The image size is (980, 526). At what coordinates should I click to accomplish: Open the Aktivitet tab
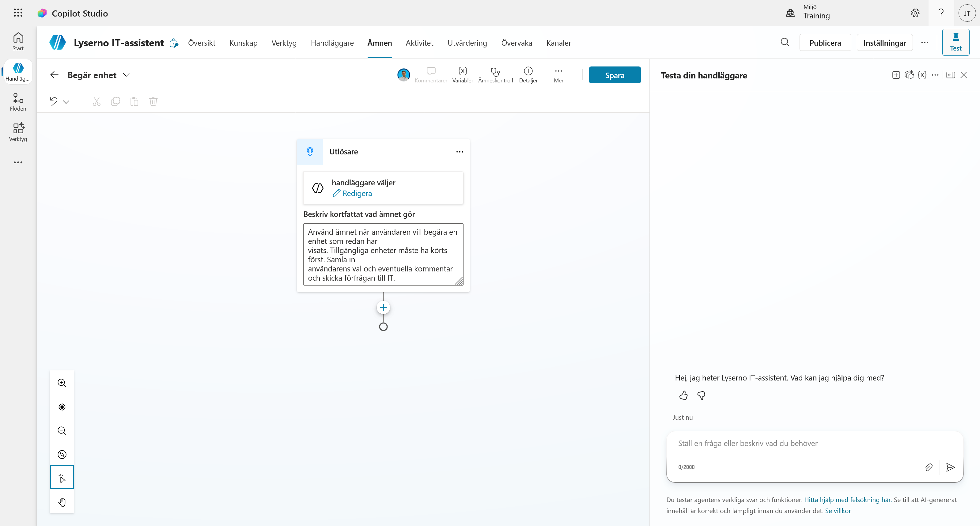[419, 43]
